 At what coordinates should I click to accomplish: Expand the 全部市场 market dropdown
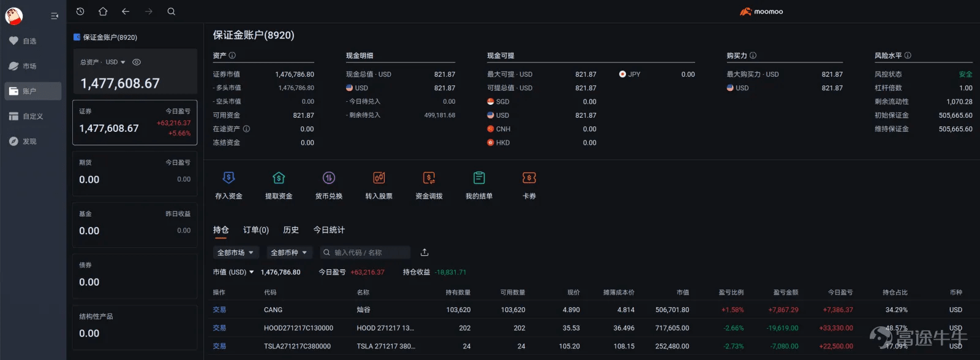[236, 253]
